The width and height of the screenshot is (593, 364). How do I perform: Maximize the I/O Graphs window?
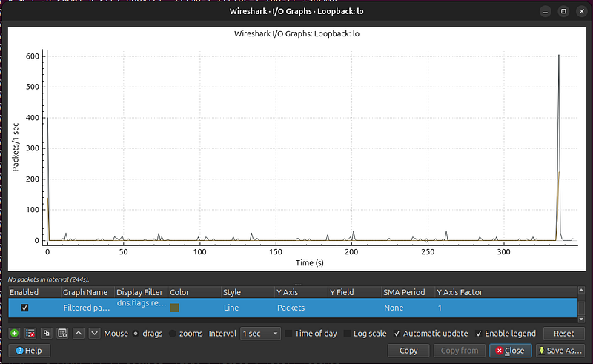coord(563,11)
